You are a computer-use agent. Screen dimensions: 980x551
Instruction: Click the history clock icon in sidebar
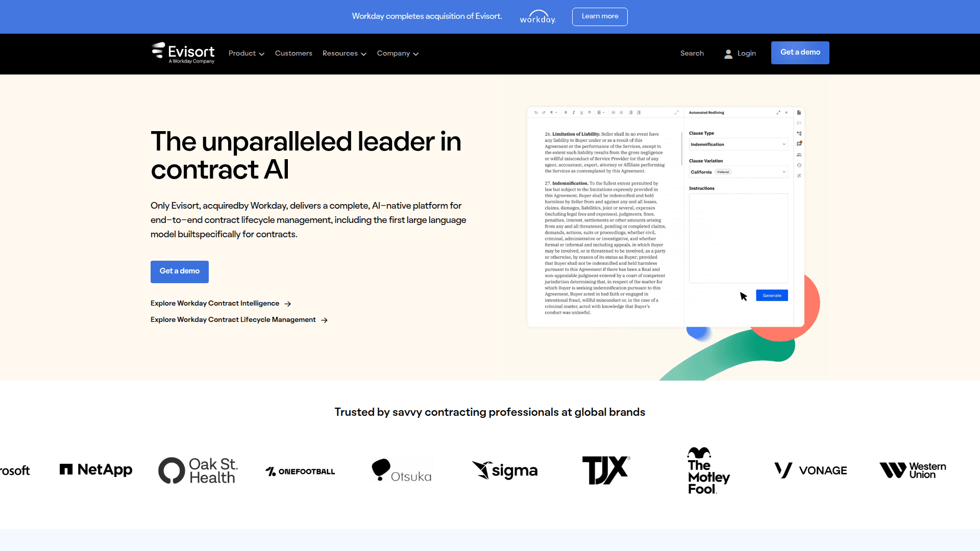(799, 165)
